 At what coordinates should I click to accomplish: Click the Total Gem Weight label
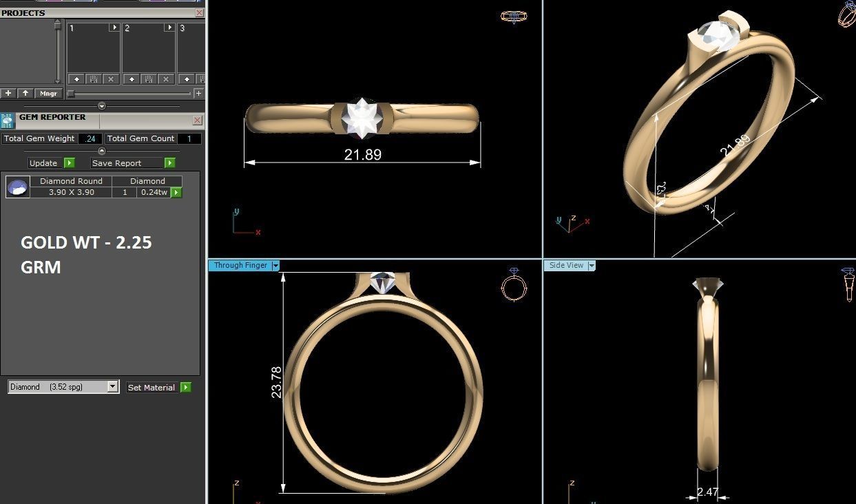pyautogui.click(x=39, y=138)
